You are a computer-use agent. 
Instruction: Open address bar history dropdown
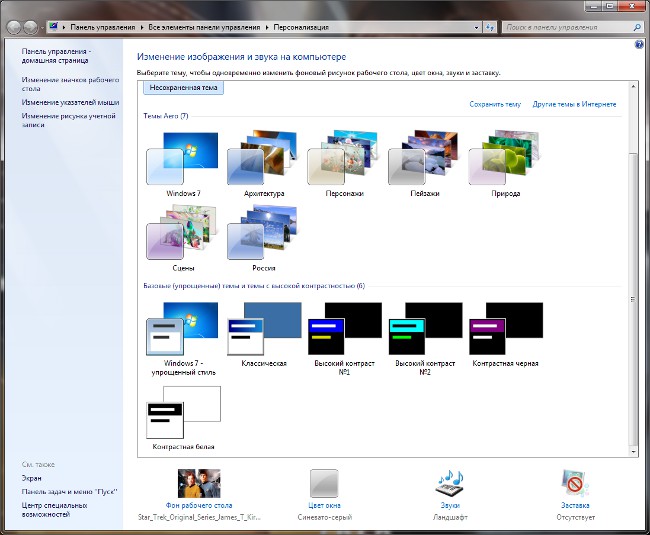476,27
